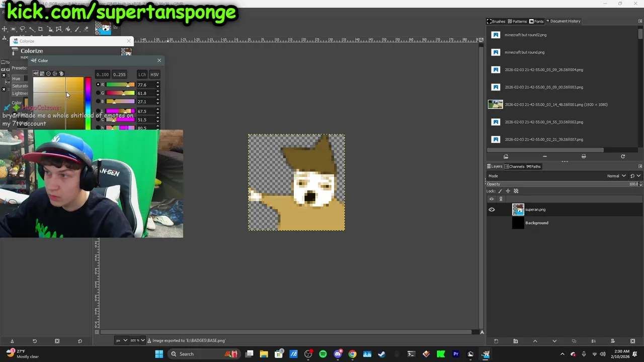Select the Paintbrush tool
Screen dimensions: 644x362
[x=77, y=29]
